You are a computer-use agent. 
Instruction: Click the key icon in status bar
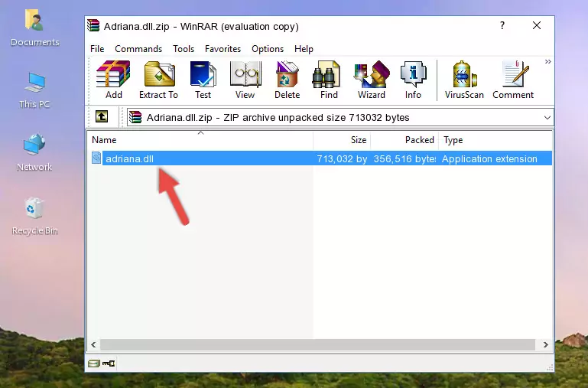tap(109, 363)
